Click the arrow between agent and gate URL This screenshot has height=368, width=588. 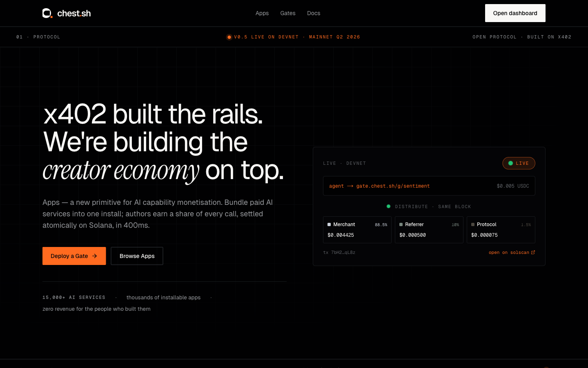(x=350, y=186)
